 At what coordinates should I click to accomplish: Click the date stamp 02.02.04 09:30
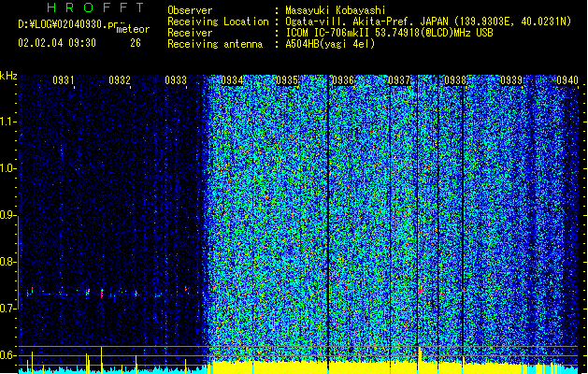pyautogui.click(x=57, y=43)
